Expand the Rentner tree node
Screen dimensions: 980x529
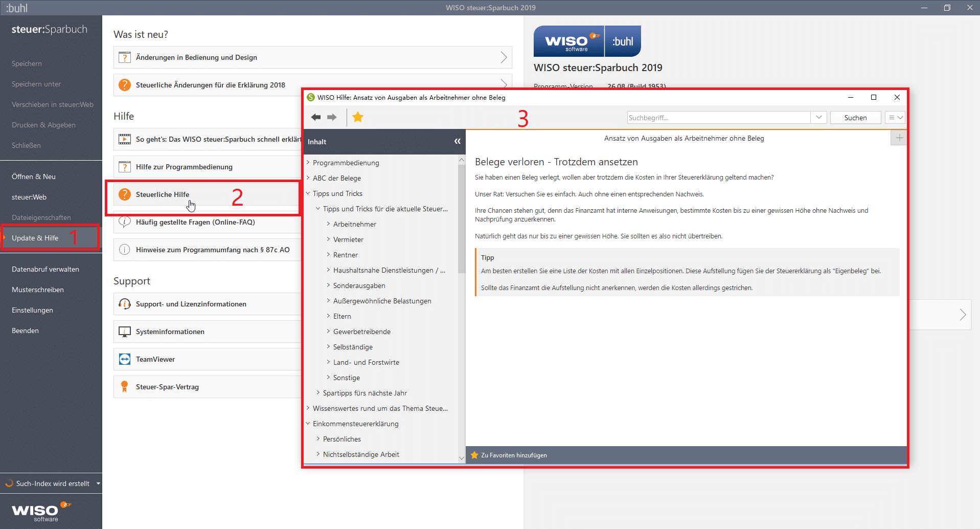(x=328, y=254)
